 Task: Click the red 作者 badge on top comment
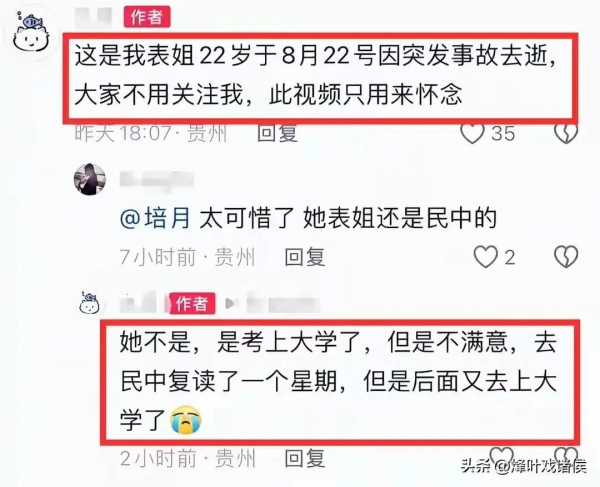[147, 17]
